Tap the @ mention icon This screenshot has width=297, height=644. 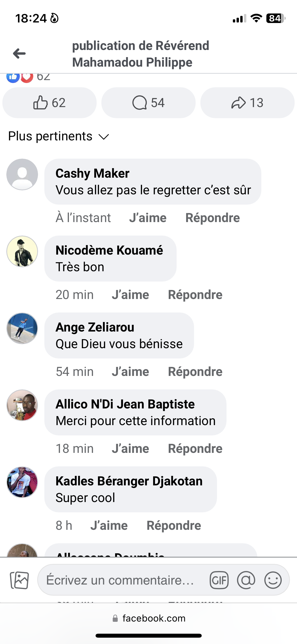click(x=246, y=580)
